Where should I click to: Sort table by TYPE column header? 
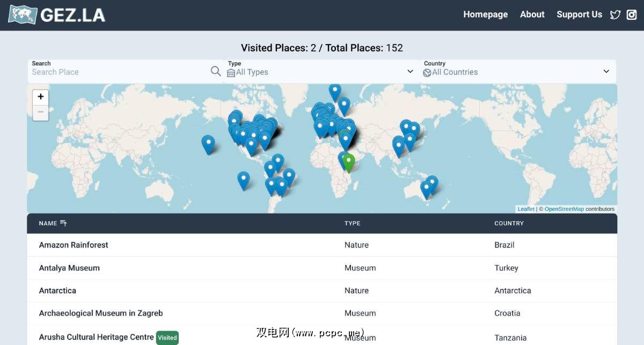352,223
